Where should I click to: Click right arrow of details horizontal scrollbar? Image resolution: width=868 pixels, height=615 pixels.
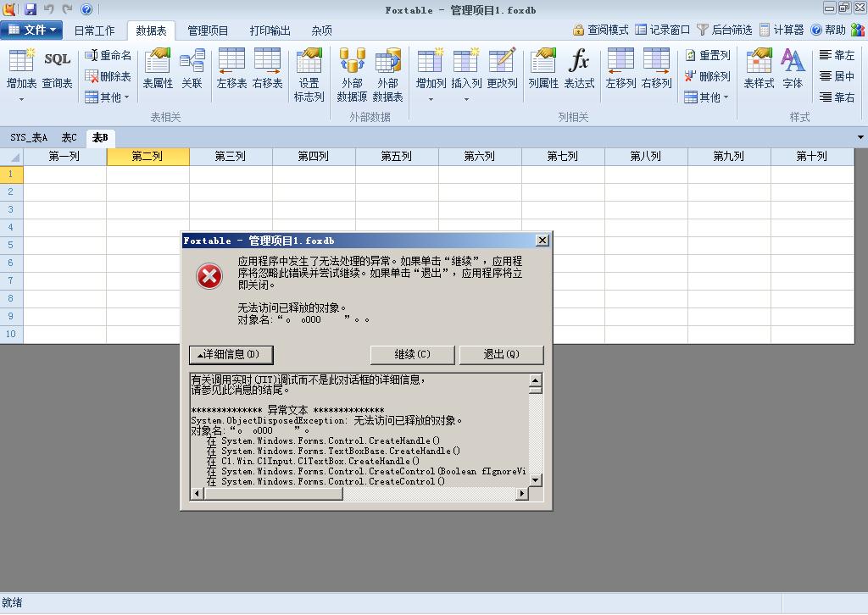[521, 493]
